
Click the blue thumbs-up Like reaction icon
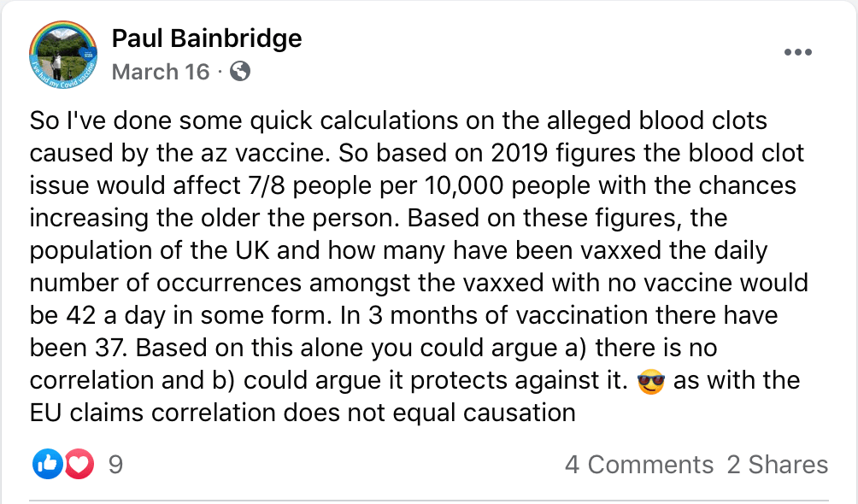click(46, 465)
